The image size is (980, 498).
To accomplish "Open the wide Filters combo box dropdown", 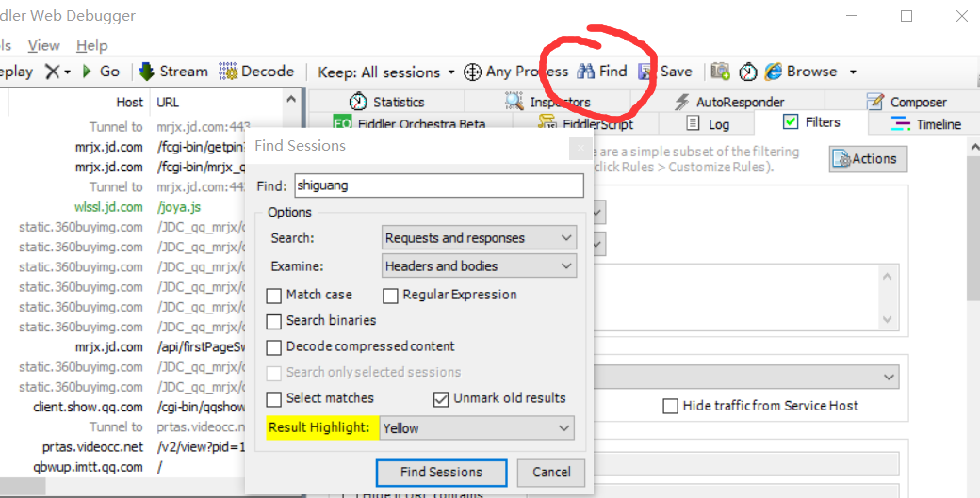I will (888, 377).
